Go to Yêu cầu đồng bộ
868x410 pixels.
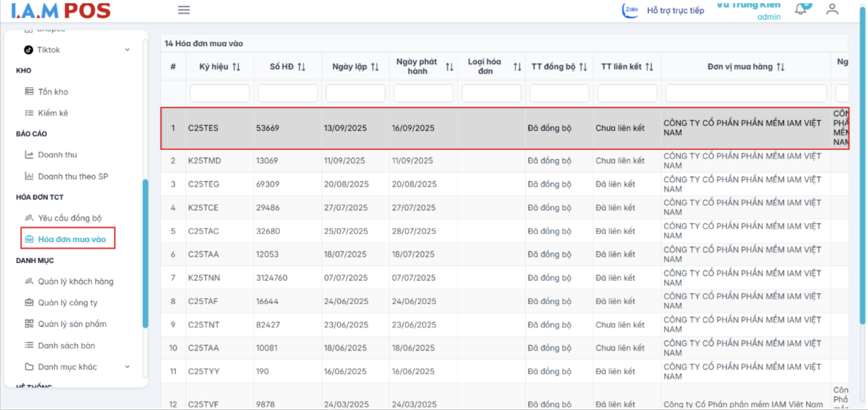70,218
